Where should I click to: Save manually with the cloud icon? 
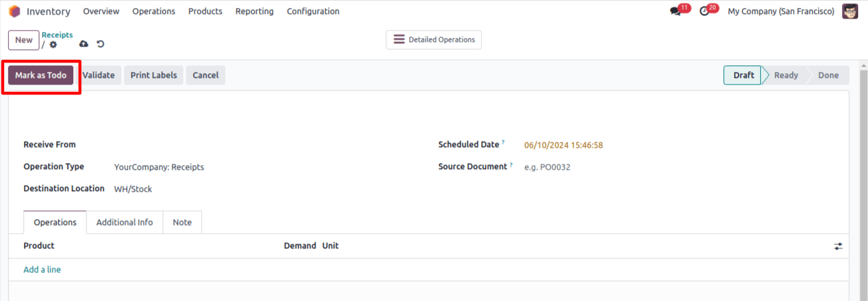(x=83, y=44)
